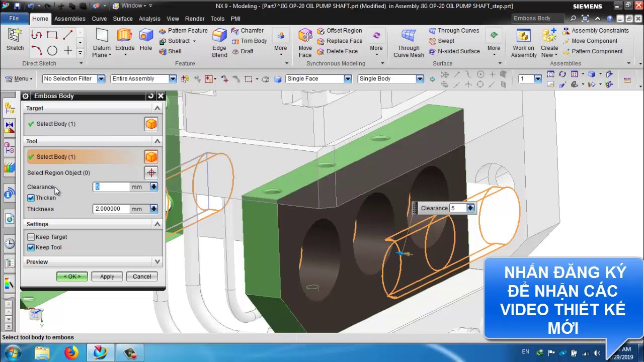Click the Clearance input field in dialog
The image size is (644, 362).
[111, 187]
